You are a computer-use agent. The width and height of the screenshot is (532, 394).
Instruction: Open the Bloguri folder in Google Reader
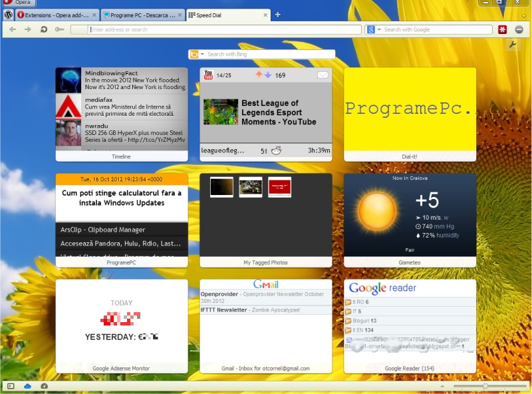pyautogui.click(x=410, y=321)
